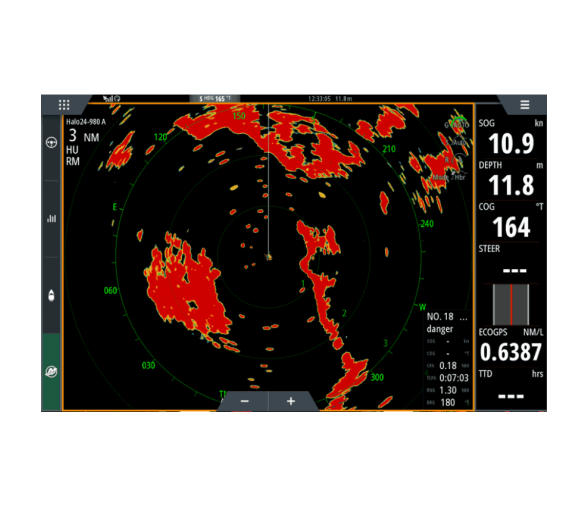Tap the HDG 165 heading indicator

point(215,99)
